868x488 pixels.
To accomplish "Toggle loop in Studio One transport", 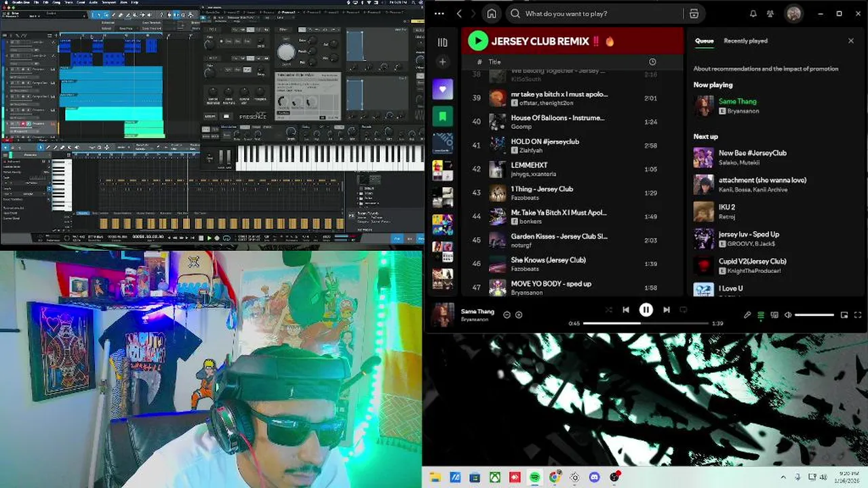I will click(226, 238).
